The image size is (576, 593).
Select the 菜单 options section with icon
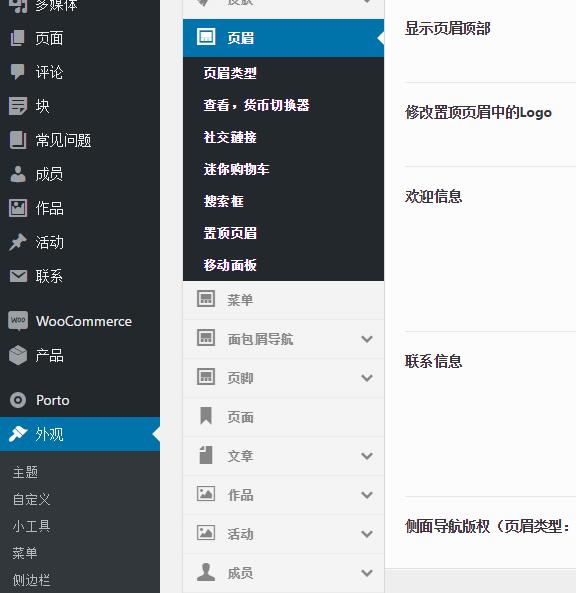pos(283,300)
